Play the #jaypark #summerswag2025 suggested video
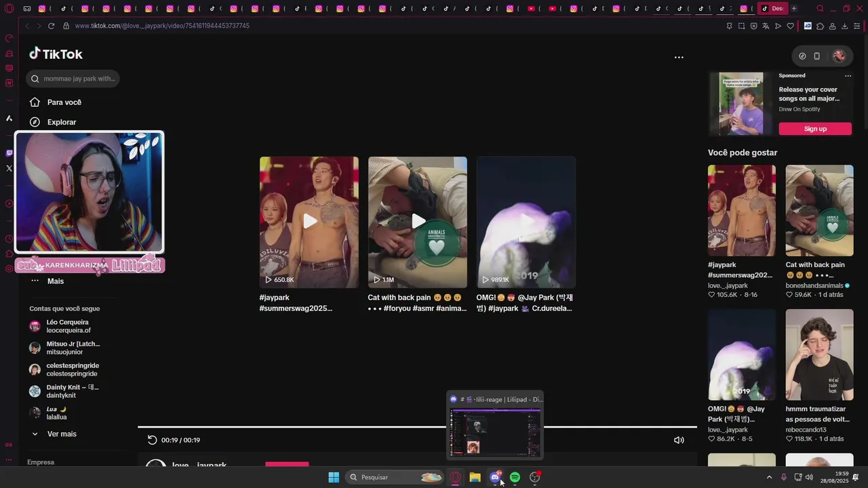Image resolution: width=868 pixels, height=488 pixels. (x=309, y=222)
